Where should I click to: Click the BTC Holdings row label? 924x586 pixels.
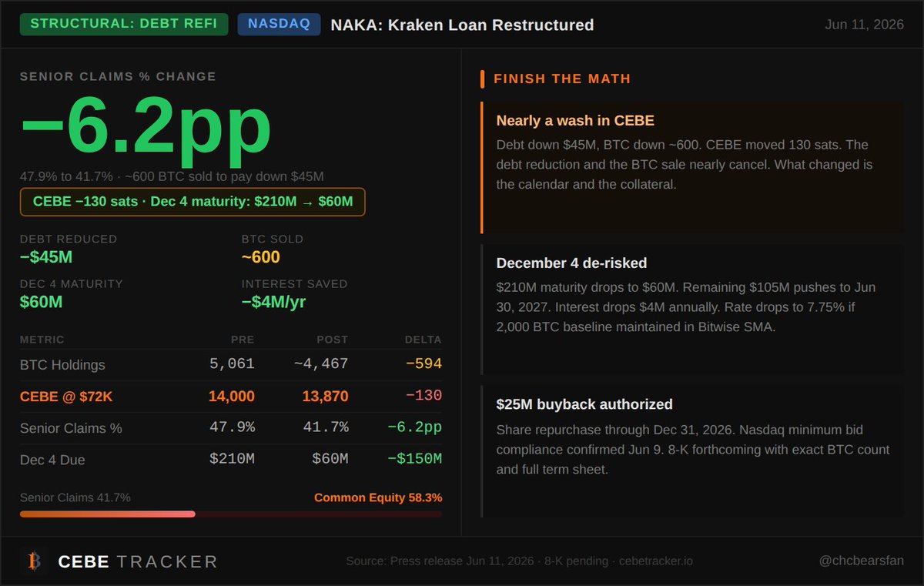62,365
